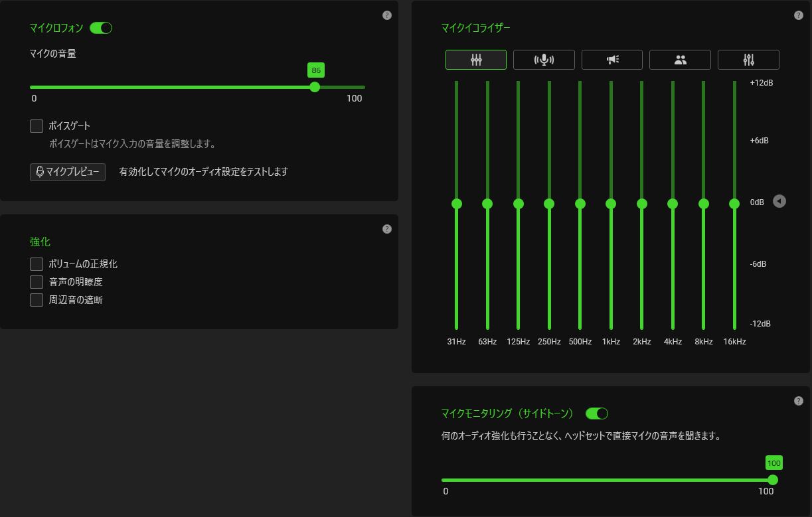The image size is (812, 517).
Task: Click the マイクの音量 slider handle
Action: click(x=315, y=87)
